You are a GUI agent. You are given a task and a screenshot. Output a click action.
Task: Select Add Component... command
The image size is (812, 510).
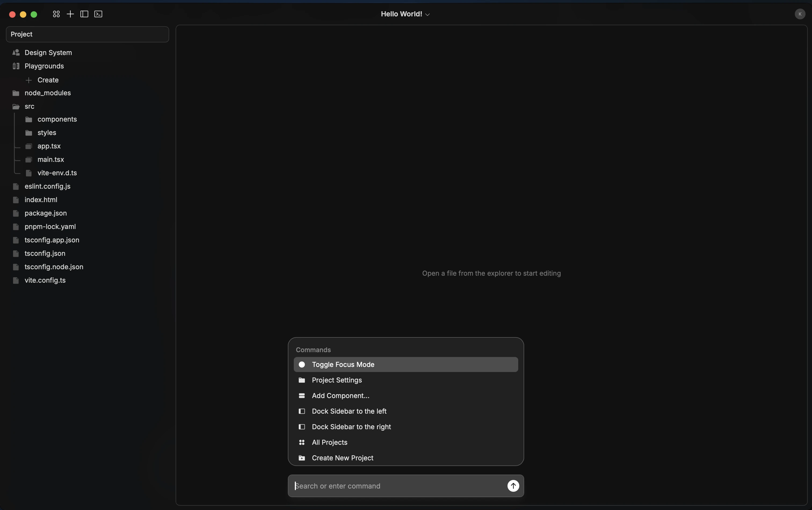click(406, 395)
